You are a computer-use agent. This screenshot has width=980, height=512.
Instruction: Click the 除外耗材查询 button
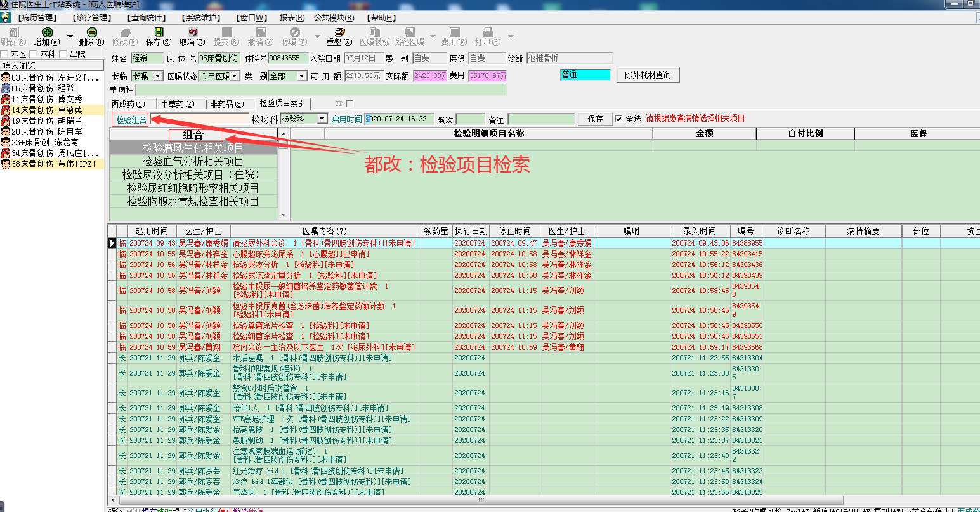click(648, 75)
